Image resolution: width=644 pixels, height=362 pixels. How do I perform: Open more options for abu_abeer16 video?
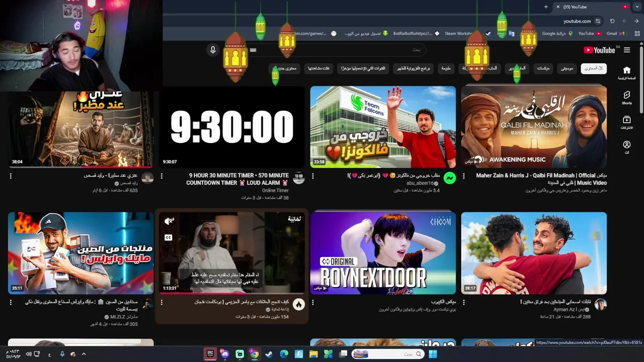(x=313, y=176)
